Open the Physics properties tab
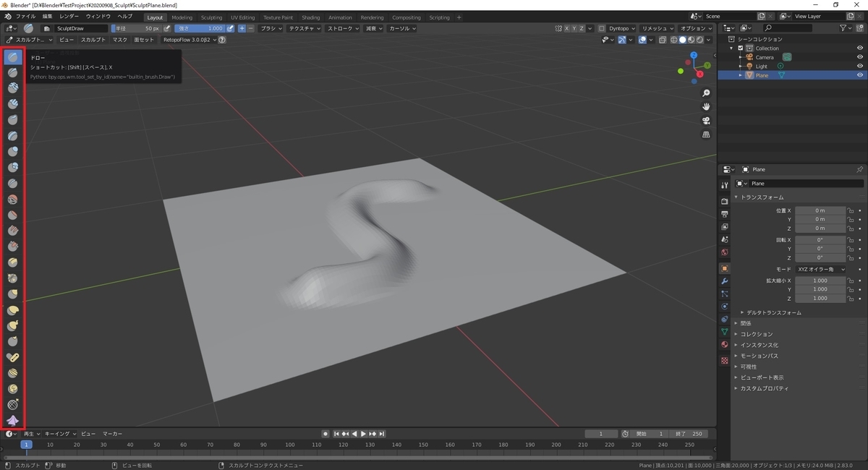Viewport: 868px width, 470px height. click(x=725, y=307)
